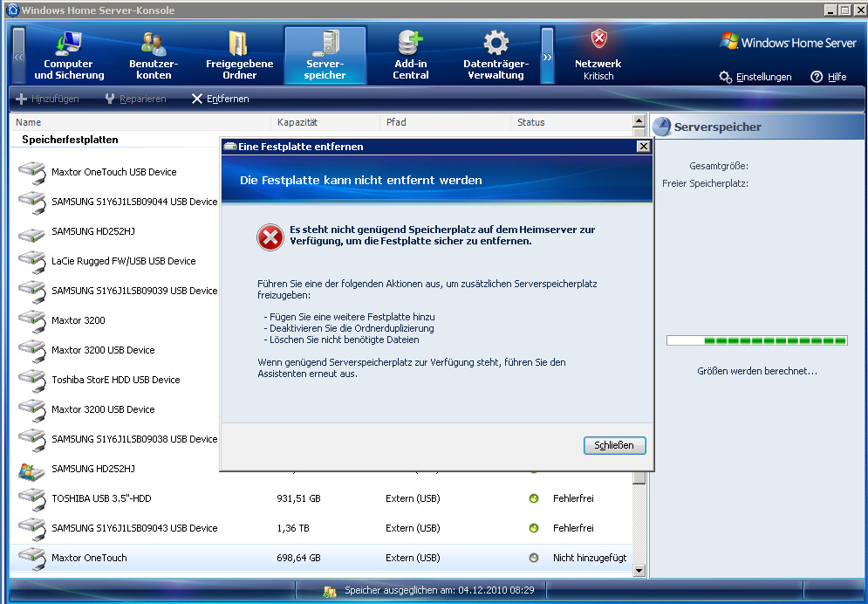Click the console home icon in the title bar

(12, 10)
